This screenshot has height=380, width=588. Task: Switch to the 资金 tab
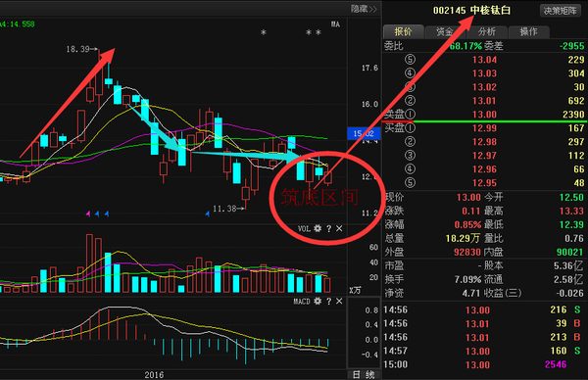click(445, 32)
